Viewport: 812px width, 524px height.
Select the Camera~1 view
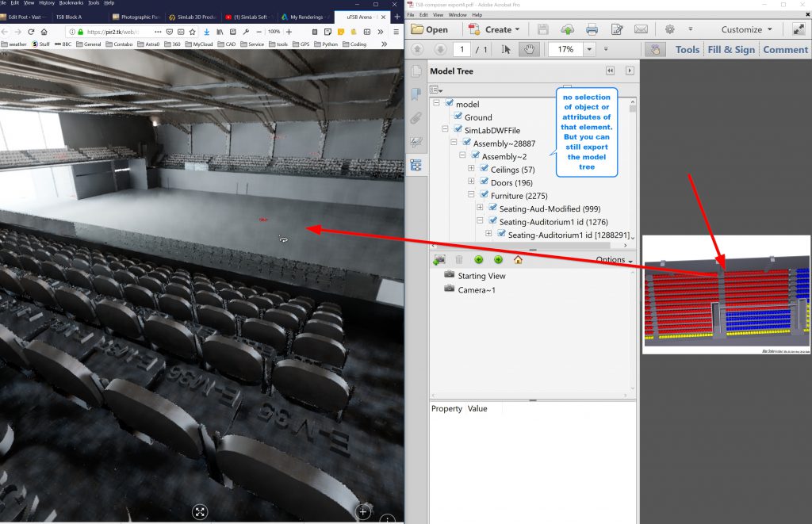[x=478, y=290]
